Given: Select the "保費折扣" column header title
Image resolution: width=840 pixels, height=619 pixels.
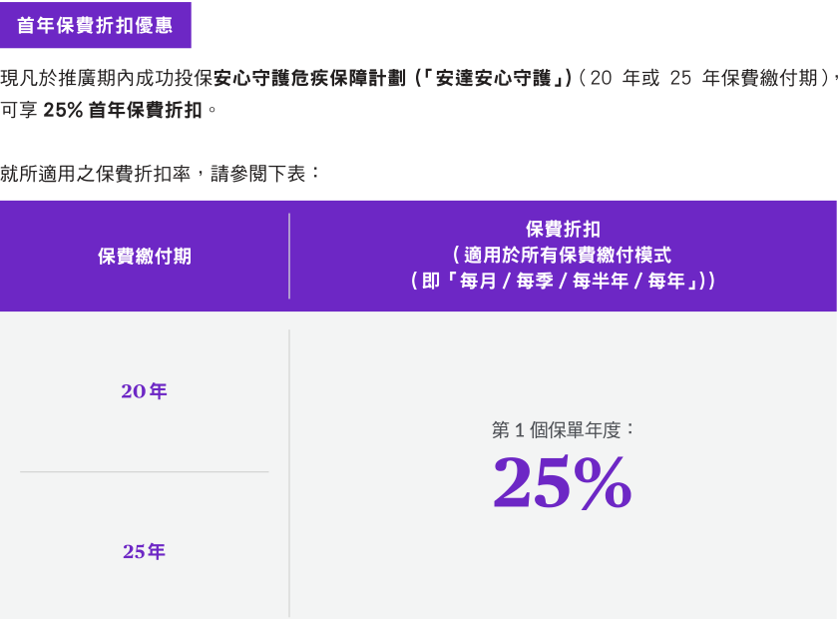Looking at the screenshot, I should tap(563, 230).
